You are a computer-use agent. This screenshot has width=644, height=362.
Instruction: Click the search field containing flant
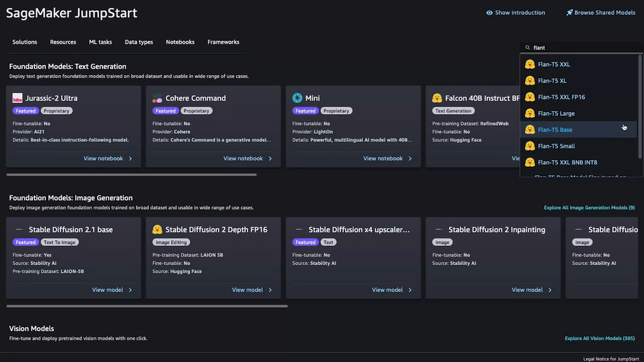click(x=581, y=48)
